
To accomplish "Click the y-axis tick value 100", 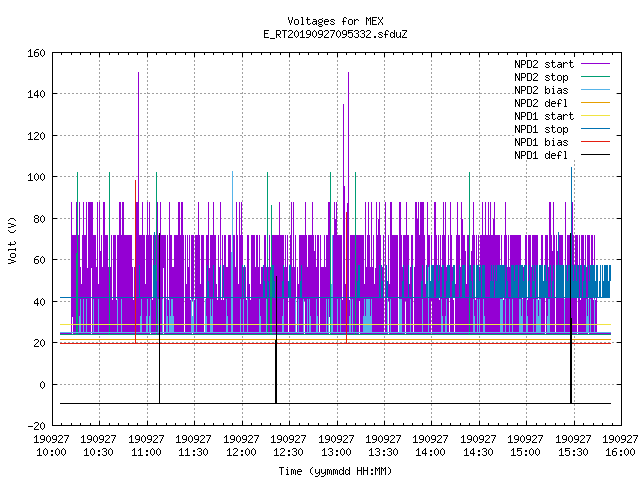I will pos(36,177).
